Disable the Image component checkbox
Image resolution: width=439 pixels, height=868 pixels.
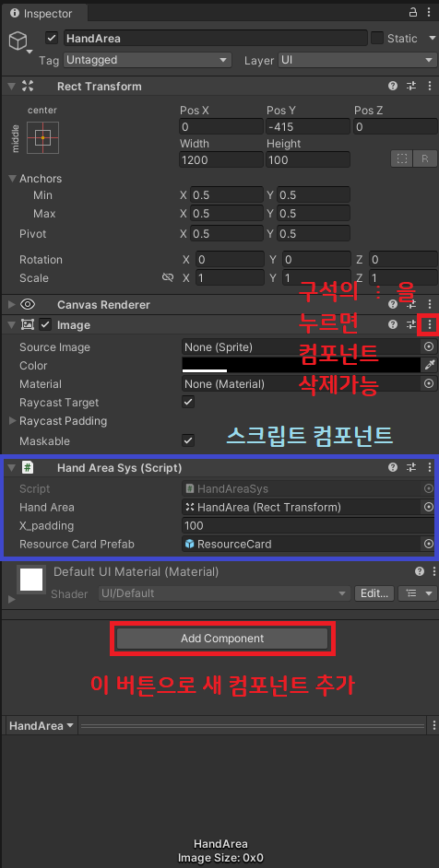[x=45, y=325]
